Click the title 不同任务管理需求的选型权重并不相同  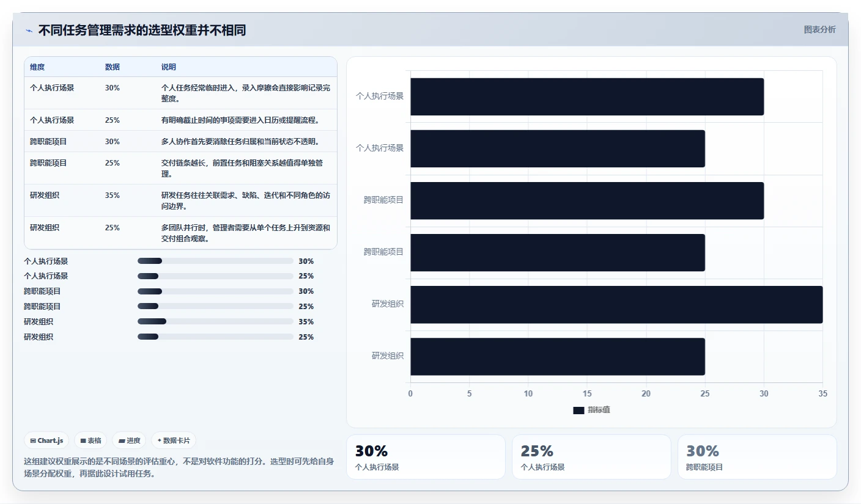[x=142, y=30]
